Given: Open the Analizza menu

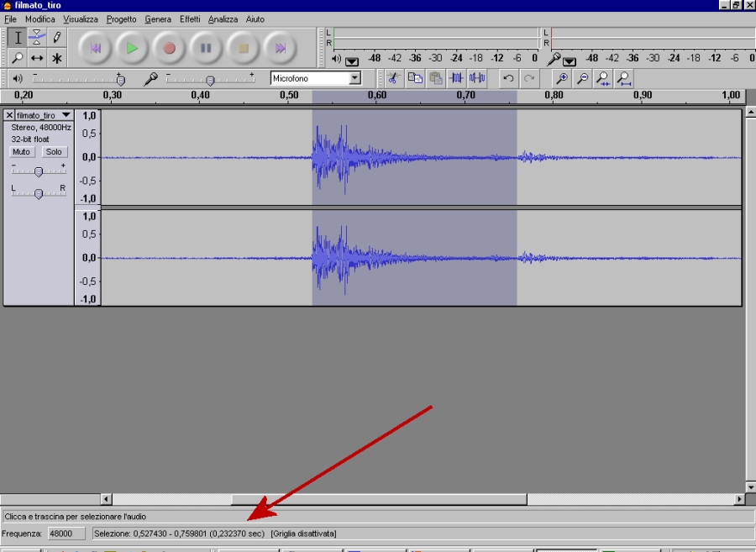Looking at the screenshot, I should tap(223, 19).
